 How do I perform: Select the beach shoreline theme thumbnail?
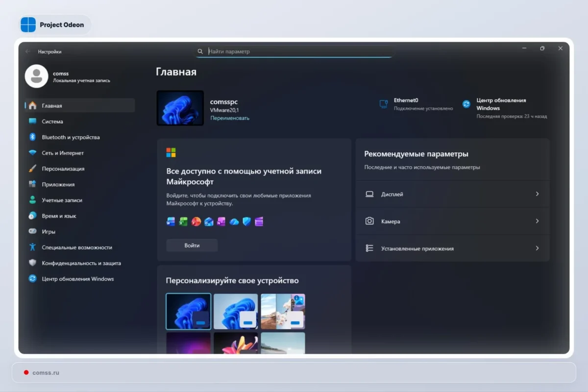(283, 343)
